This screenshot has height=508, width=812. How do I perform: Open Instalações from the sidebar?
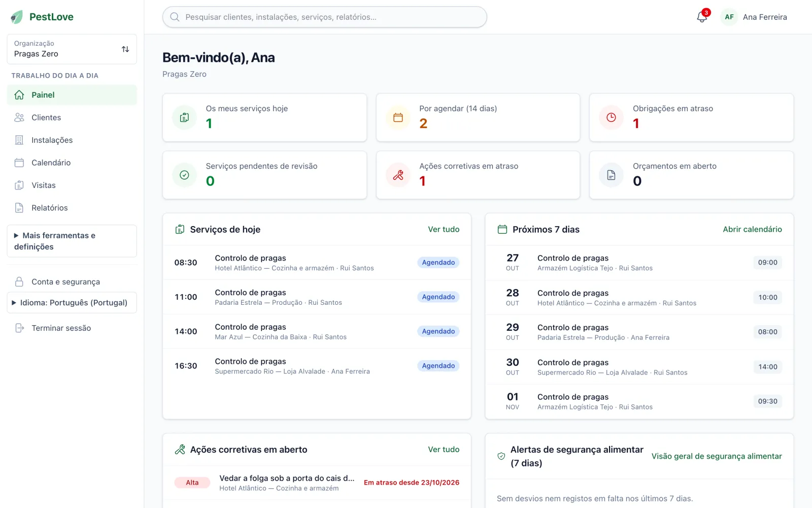point(72,140)
